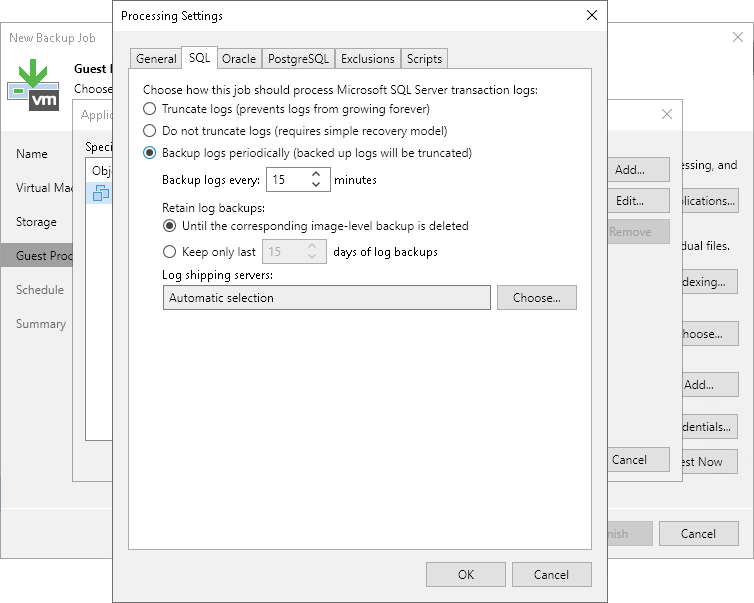The height and width of the screenshot is (603, 754).
Task: Go to the Summary wizard step
Action: [41, 324]
